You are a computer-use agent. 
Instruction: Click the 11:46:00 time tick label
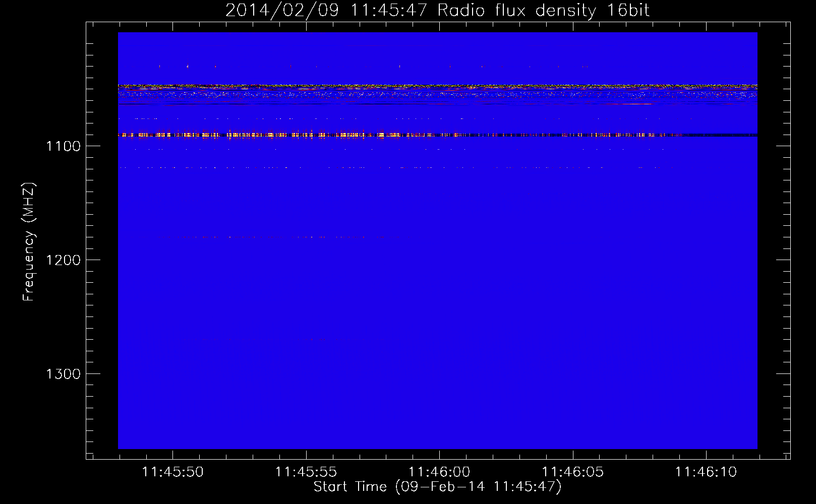click(439, 472)
